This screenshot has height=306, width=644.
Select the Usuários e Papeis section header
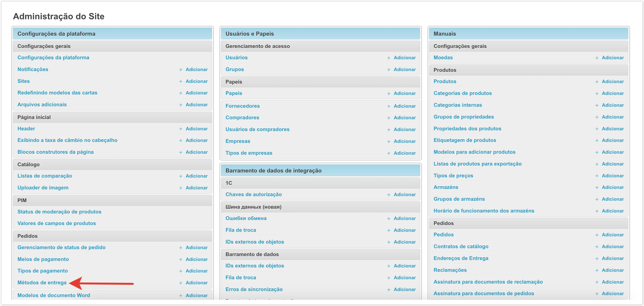click(249, 34)
